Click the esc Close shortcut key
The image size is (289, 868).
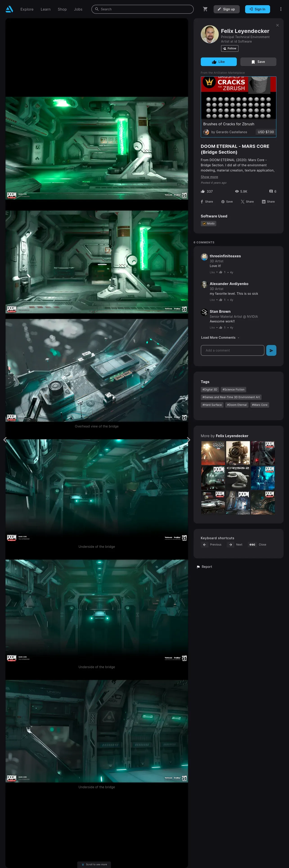(252, 544)
